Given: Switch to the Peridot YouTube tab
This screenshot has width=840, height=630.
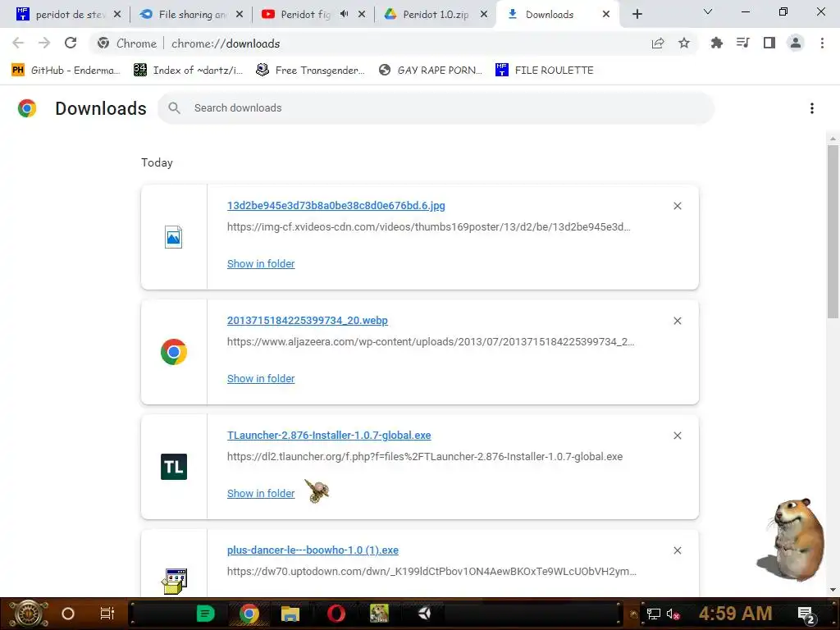Looking at the screenshot, I should tap(305, 15).
